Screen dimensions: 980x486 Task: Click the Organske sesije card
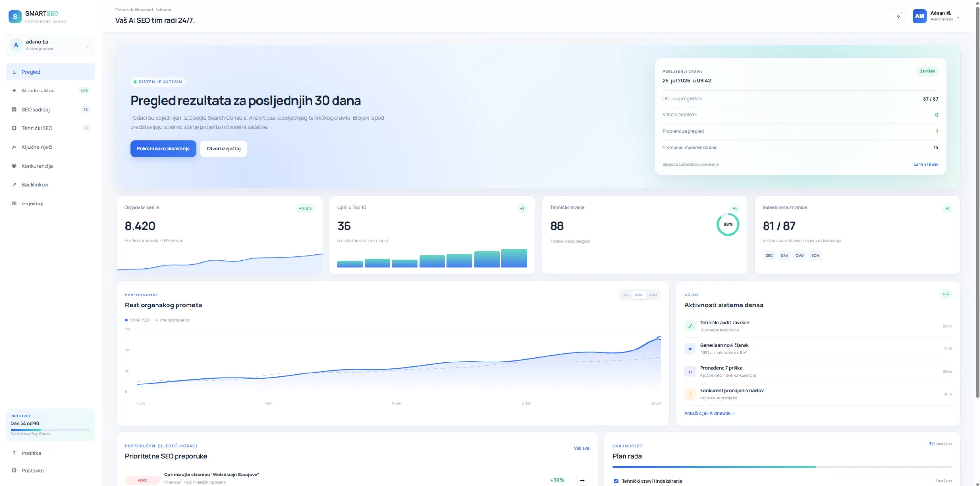click(x=219, y=235)
